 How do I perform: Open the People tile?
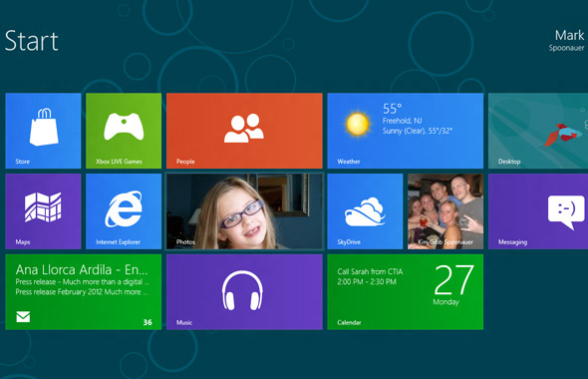[244, 131]
